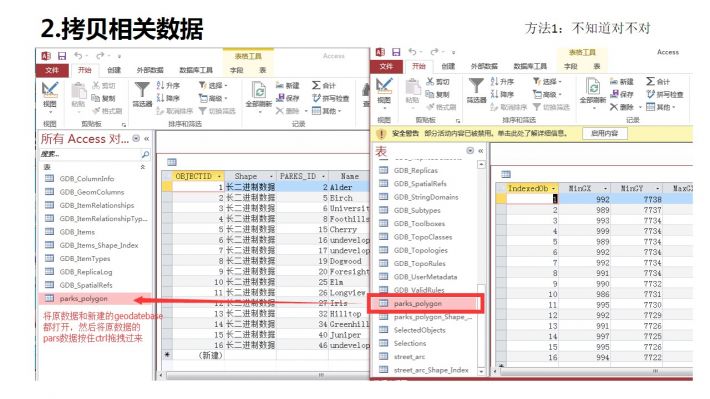Click Save icon in left window title bar

point(62,56)
